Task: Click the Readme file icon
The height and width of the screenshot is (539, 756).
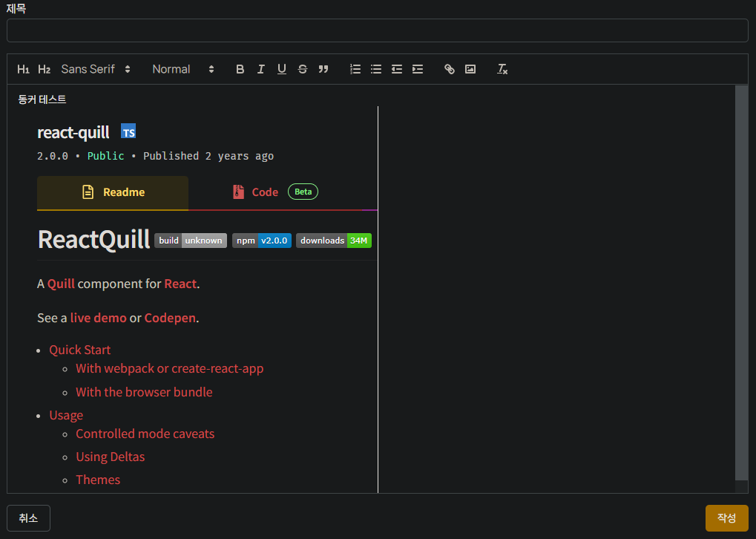Action: pos(88,192)
